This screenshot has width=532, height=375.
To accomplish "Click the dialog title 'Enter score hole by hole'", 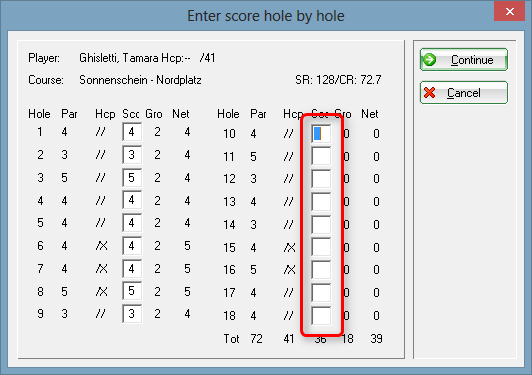I will (266, 16).
